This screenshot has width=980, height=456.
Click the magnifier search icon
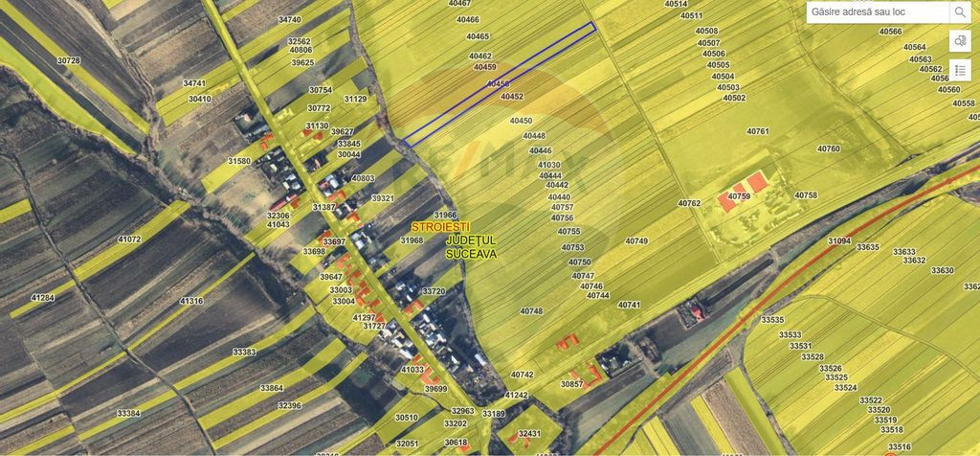960,12
